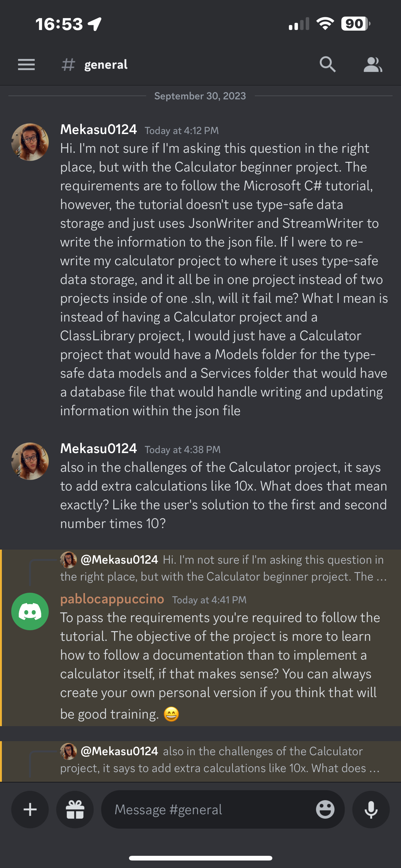Open the gift Nitro icon

[75, 809]
